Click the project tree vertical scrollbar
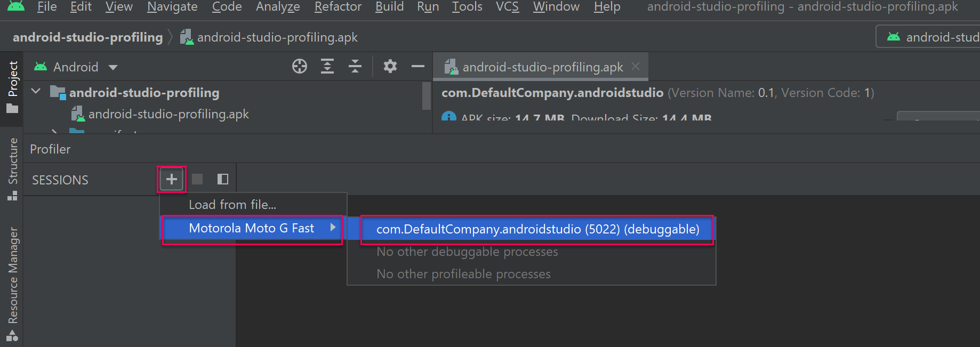The width and height of the screenshot is (980, 347). pos(427,96)
